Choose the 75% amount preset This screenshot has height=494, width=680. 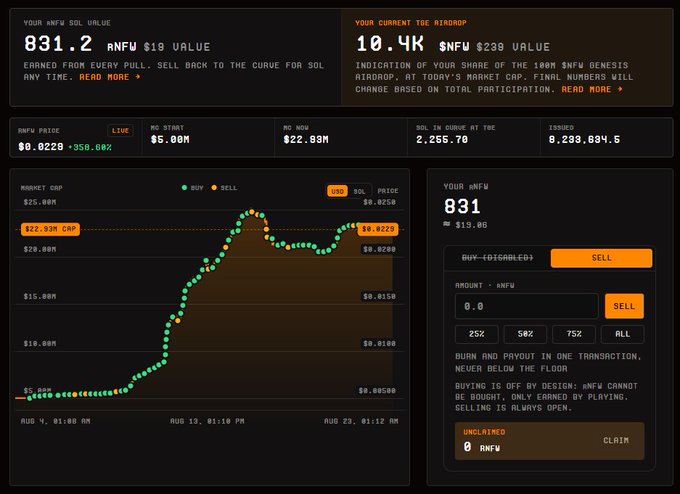pos(574,334)
